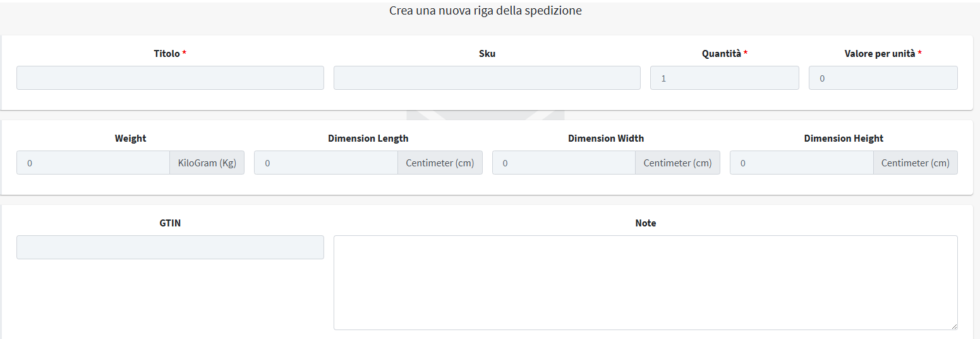Select the Dimension Width input
The image size is (980, 339).
click(x=564, y=163)
